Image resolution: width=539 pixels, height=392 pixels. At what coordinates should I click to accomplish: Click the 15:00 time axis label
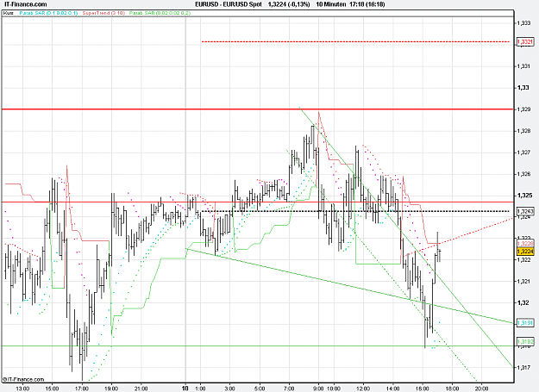(53, 389)
